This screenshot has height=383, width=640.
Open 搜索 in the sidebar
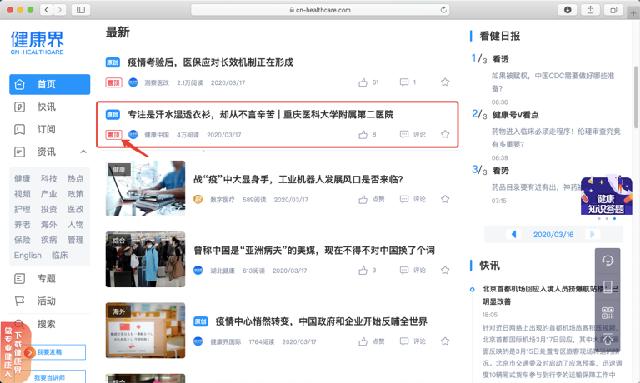pos(47,324)
